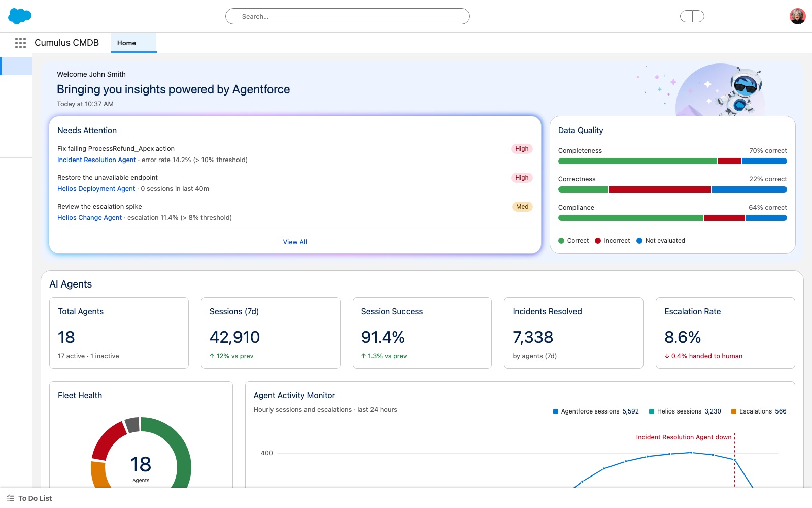The height and width of the screenshot is (508, 812).
Task: Click View All in Needs Attention
Action: [x=295, y=242]
